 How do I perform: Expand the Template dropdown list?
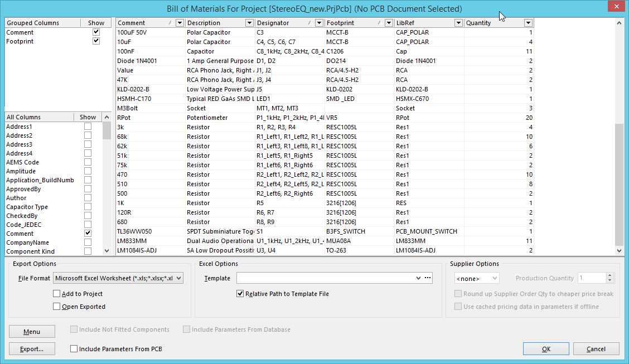pyautogui.click(x=418, y=278)
